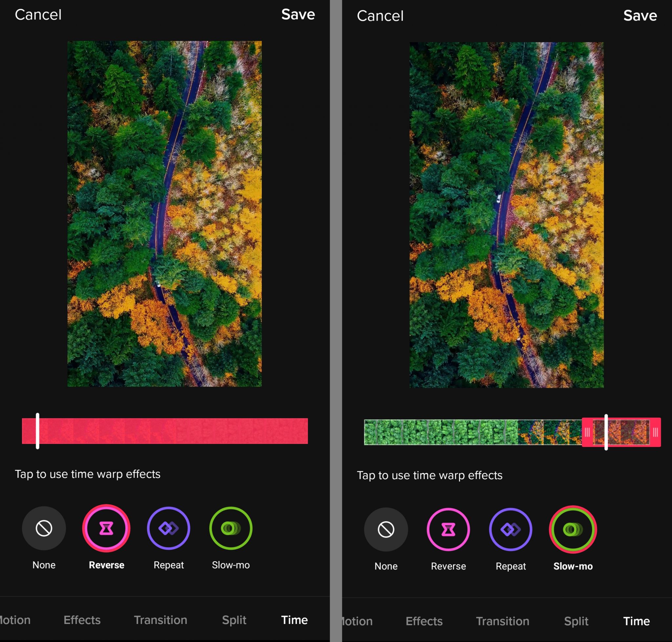Select the None effect icon in left screen
Screen dimensions: 672x642
(x=44, y=528)
